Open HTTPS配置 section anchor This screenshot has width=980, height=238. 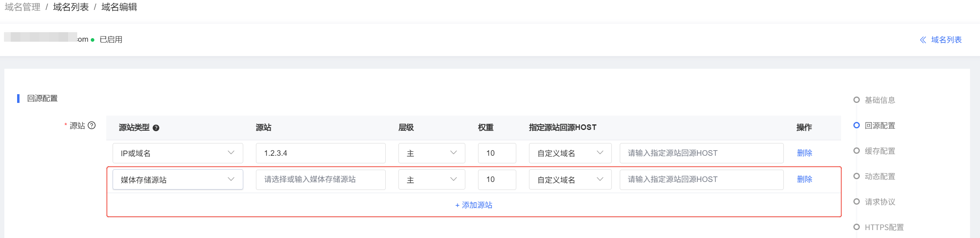pyautogui.click(x=884, y=227)
